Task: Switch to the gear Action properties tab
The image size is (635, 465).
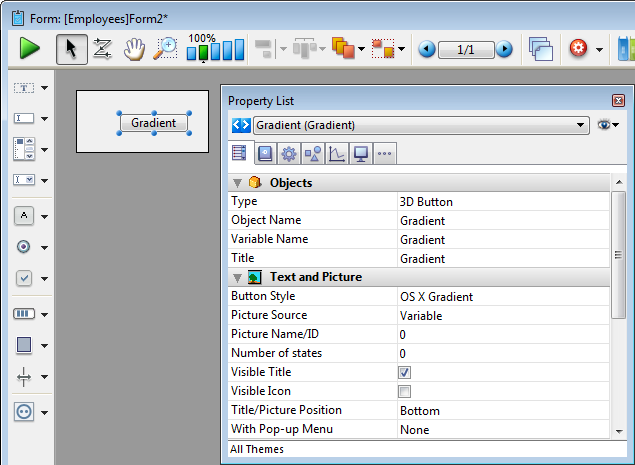Action: click(x=288, y=153)
